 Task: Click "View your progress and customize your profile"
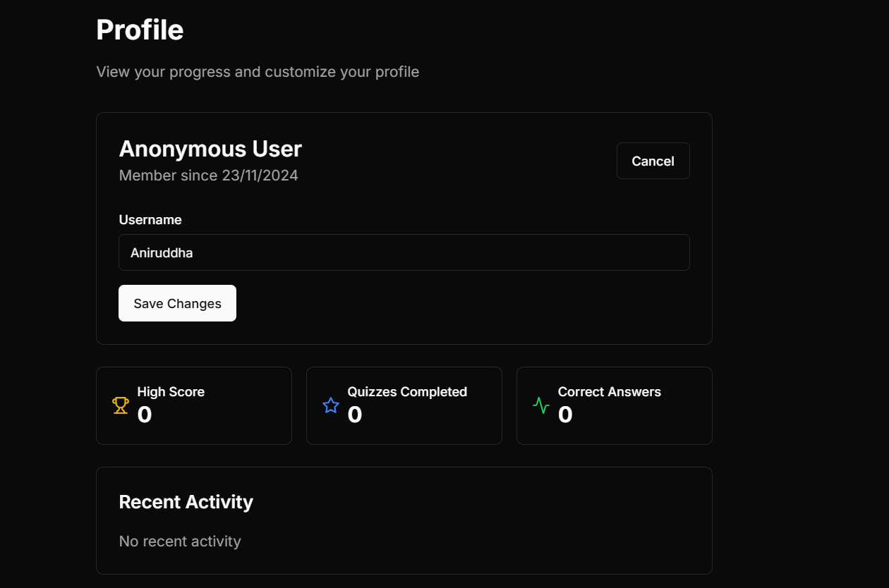point(258,72)
